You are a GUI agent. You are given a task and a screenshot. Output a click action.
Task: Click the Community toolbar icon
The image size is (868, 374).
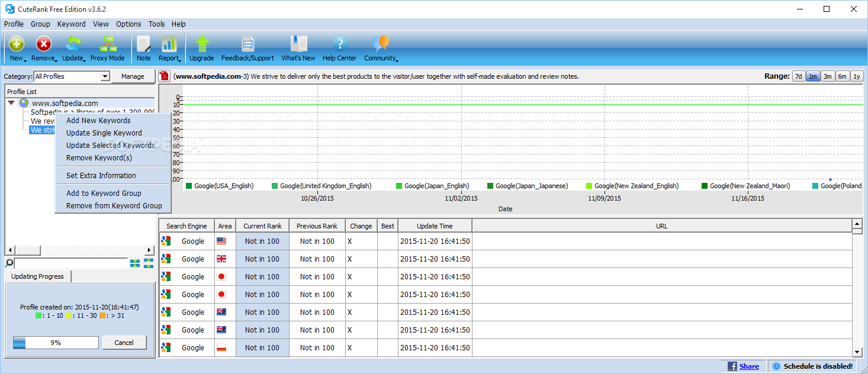click(381, 44)
